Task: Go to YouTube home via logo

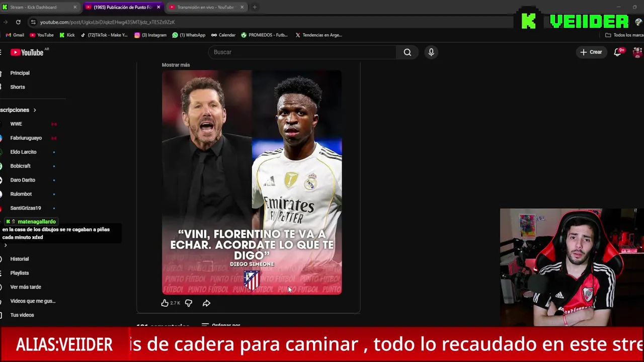Action: tap(27, 52)
